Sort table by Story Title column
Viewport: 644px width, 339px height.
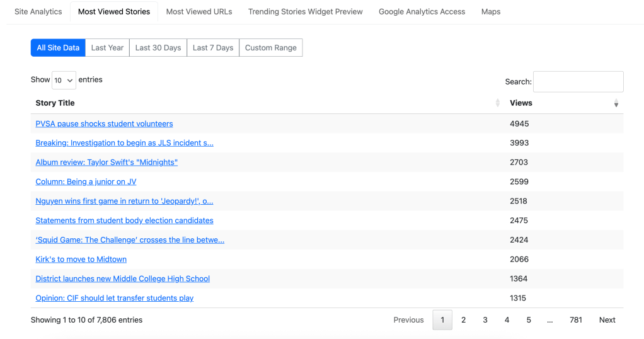tap(55, 103)
